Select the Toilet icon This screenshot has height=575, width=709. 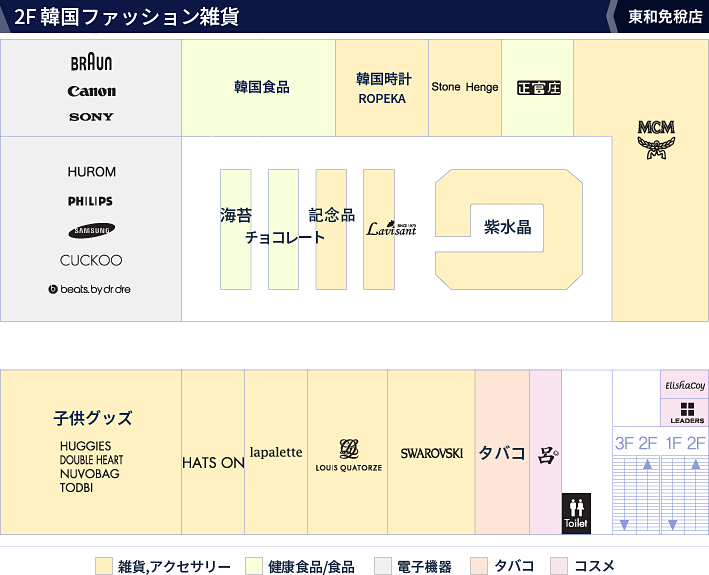click(576, 514)
